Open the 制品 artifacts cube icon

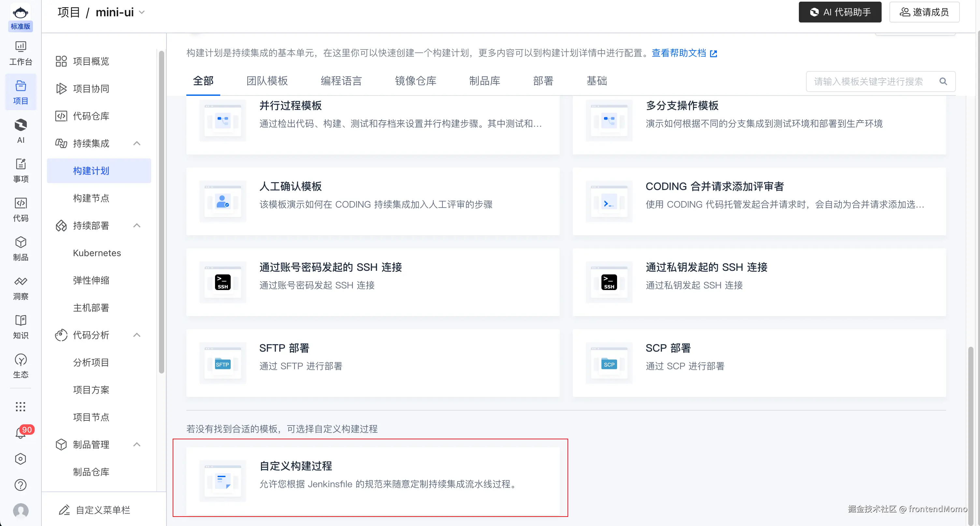[21, 248]
